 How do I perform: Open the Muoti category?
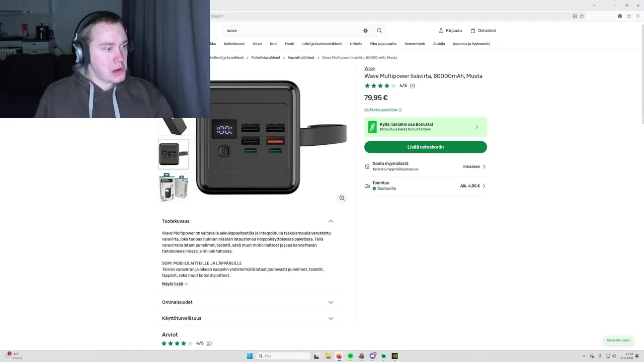click(x=289, y=44)
